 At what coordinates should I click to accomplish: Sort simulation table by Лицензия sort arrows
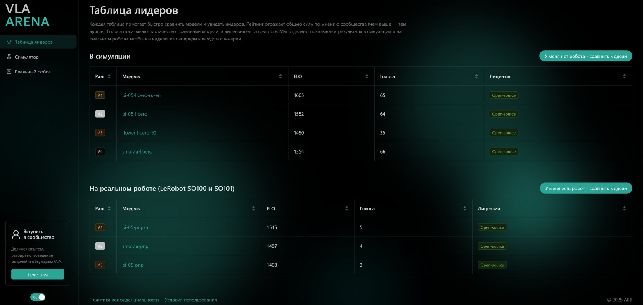click(625, 76)
